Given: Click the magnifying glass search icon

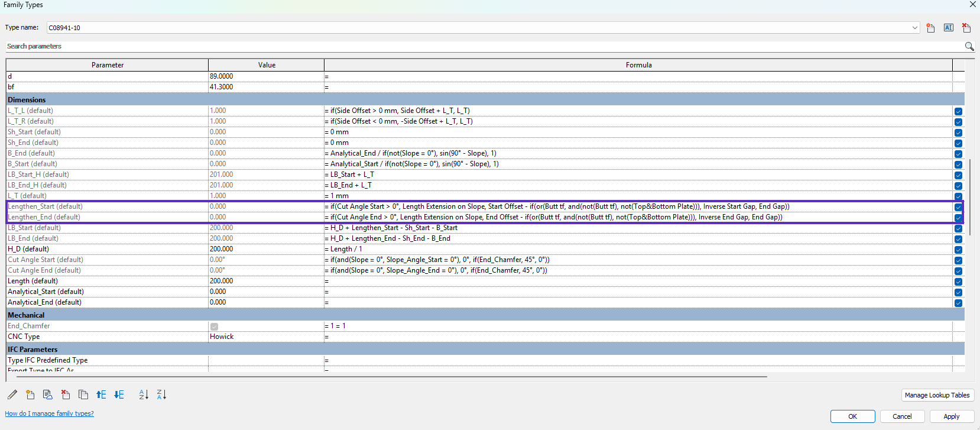Looking at the screenshot, I should pyautogui.click(x=969, y=46).
